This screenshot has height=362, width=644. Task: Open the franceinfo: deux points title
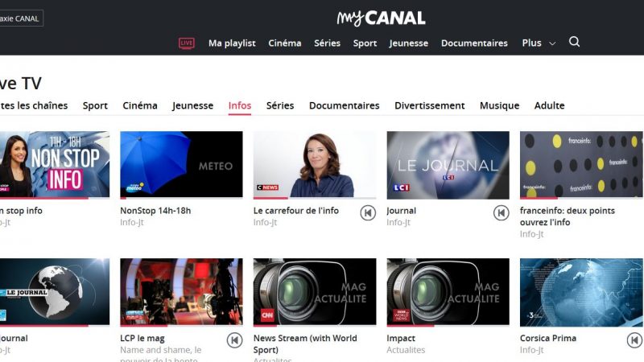click(x=568, y=216)
